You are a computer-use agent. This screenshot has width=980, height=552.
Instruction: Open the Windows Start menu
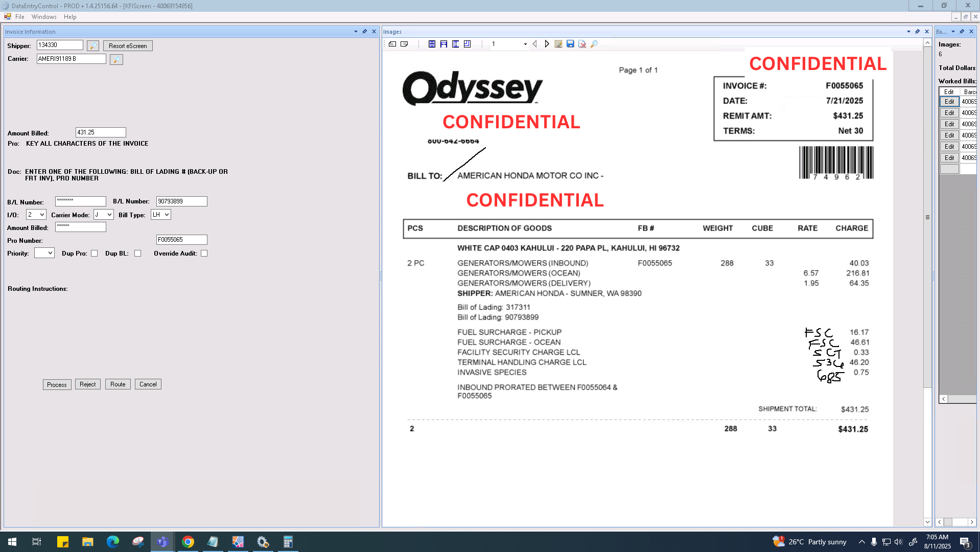pos(12,542)
